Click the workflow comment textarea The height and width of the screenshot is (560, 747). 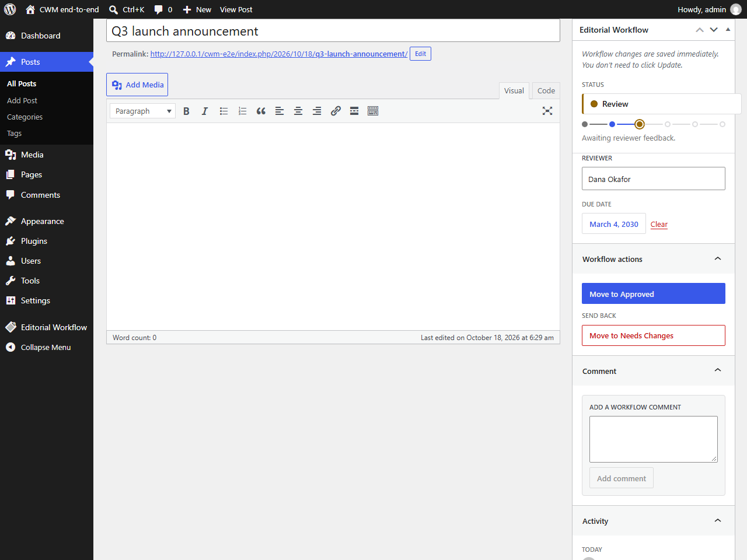tap(654, 439)
